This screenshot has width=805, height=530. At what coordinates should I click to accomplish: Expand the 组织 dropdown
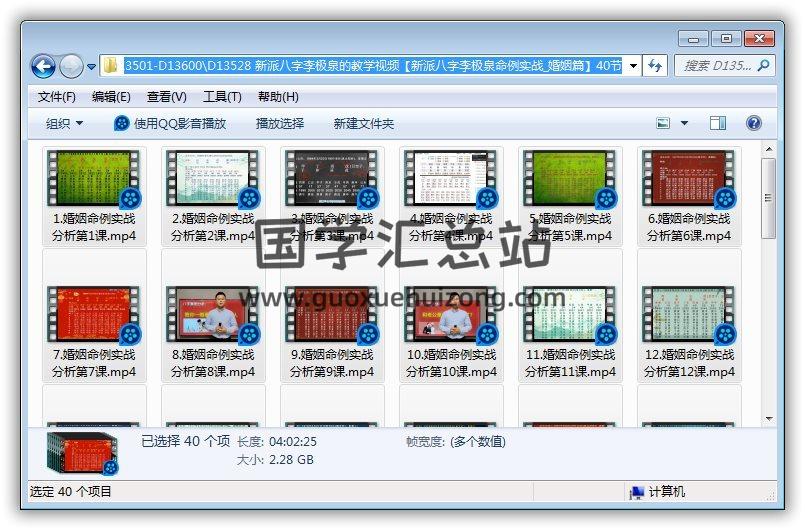coord(64,124)
